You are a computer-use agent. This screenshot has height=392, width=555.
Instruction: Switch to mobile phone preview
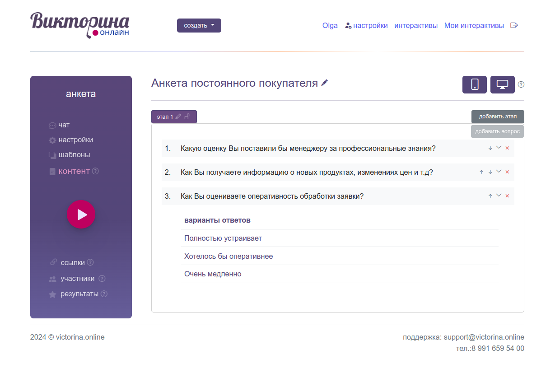[x=475, y=84]
